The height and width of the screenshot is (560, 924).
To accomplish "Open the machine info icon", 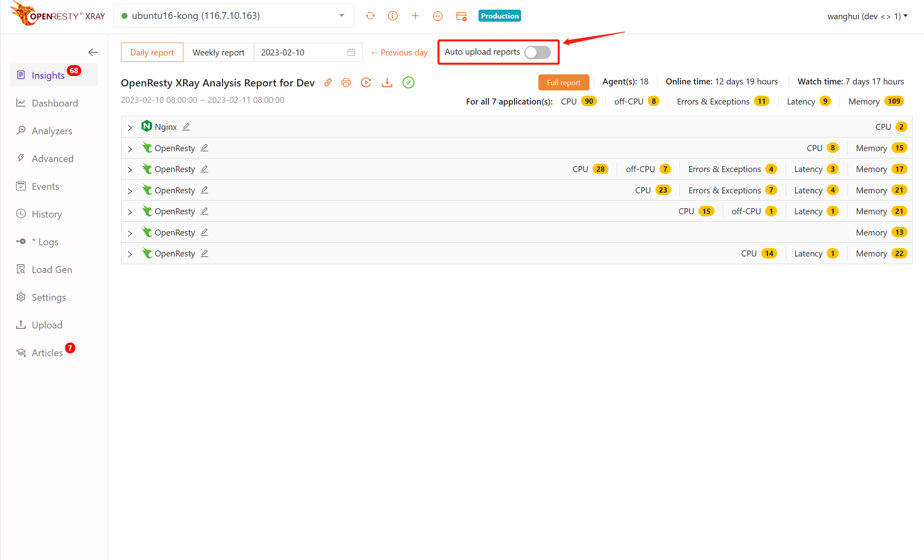I will point(393,16).
